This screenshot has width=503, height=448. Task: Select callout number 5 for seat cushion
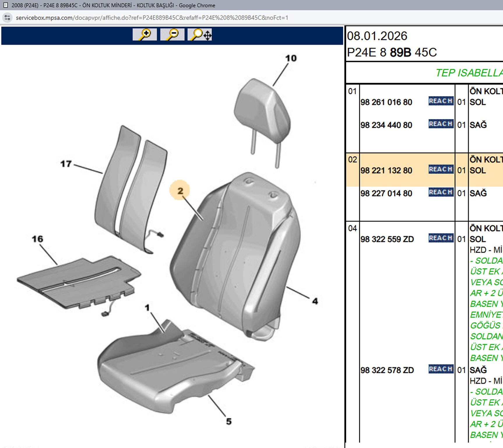pyautogui.click(x=229, y=421)
